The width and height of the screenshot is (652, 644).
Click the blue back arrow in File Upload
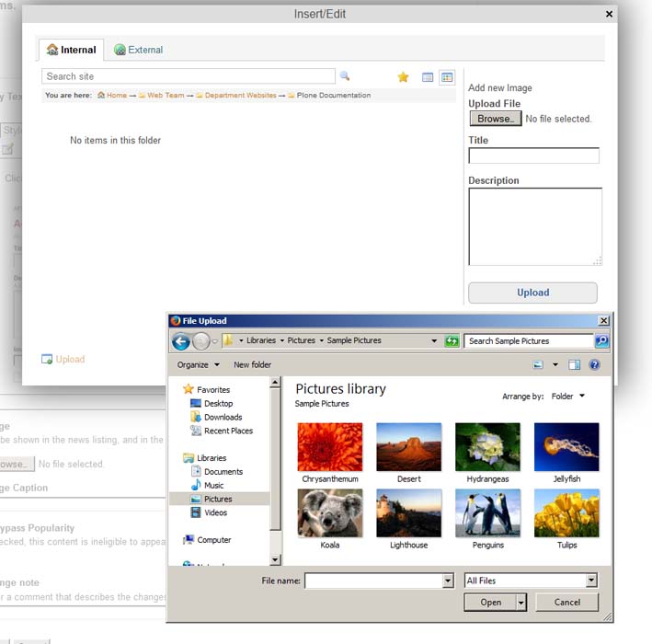(x=181, y=342)
